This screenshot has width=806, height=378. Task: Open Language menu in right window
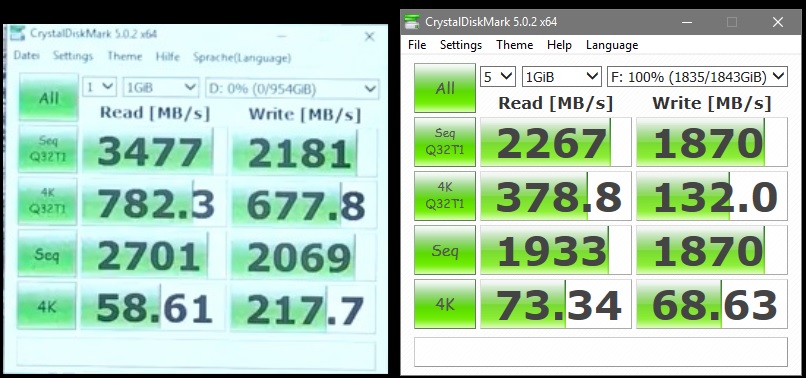[x=612, y=45]
